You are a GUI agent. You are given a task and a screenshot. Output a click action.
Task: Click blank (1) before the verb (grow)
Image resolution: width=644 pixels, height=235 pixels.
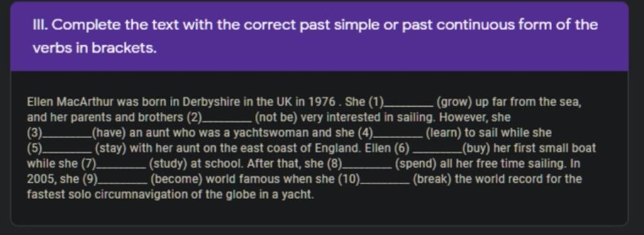[x=408, y=105]
